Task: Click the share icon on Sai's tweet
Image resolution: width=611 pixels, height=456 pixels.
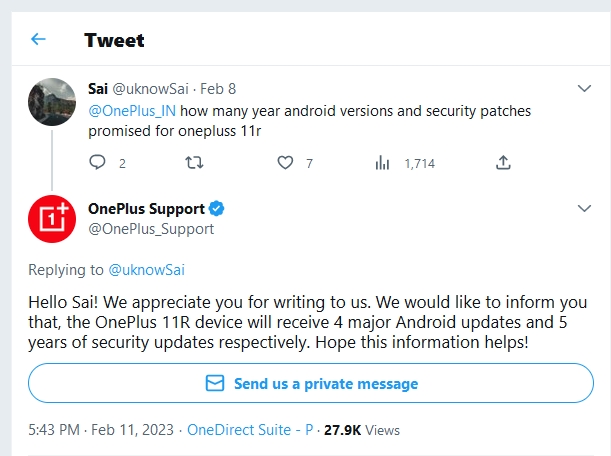Action: (x=503, y=163)
